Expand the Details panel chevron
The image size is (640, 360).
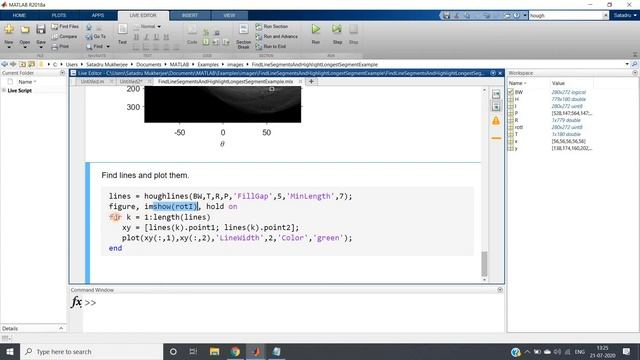61,328
